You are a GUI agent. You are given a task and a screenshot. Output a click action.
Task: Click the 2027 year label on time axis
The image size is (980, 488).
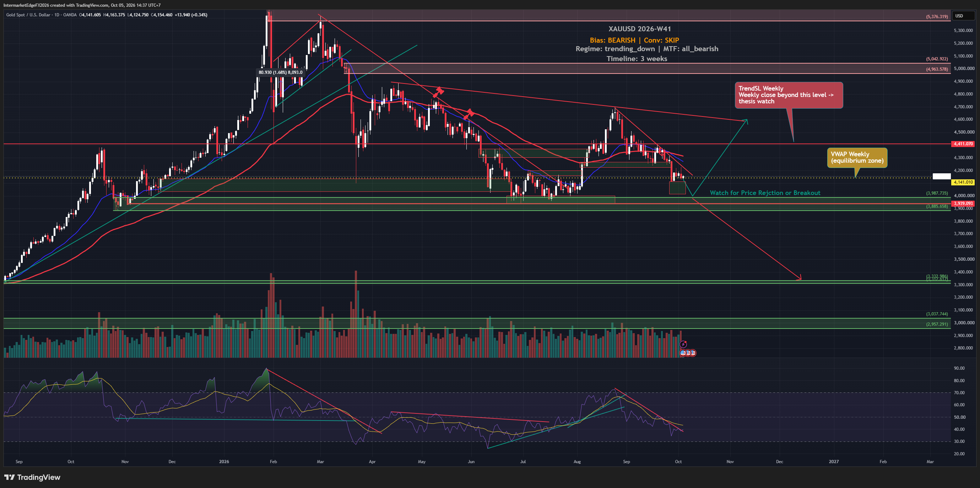point(834,462)
